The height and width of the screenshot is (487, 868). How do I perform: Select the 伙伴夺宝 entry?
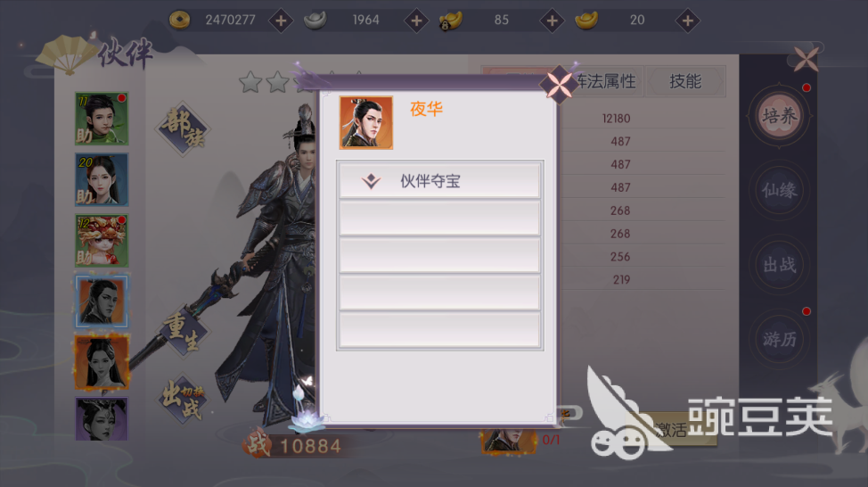point(439,180)
